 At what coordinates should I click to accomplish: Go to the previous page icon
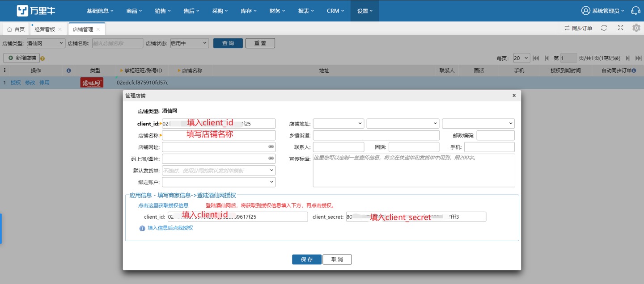547,58
